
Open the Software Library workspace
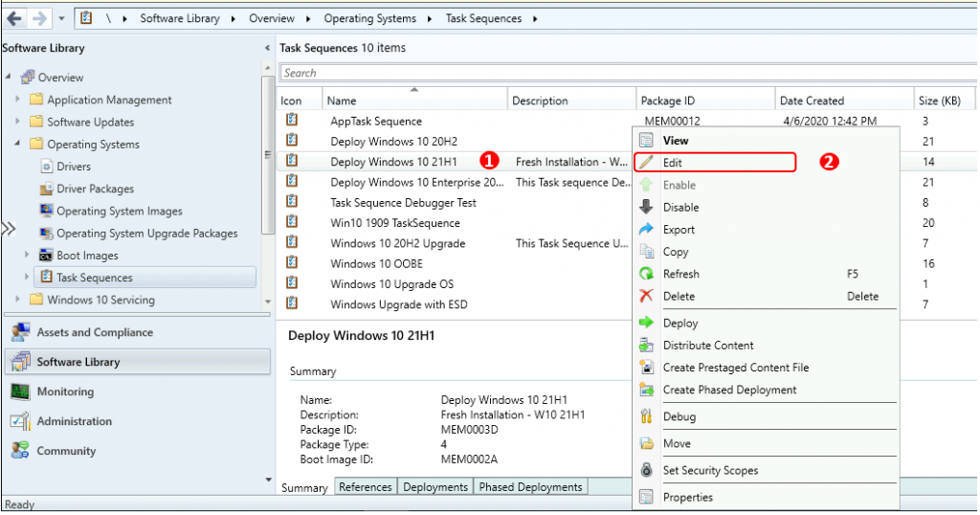point(138,362)
